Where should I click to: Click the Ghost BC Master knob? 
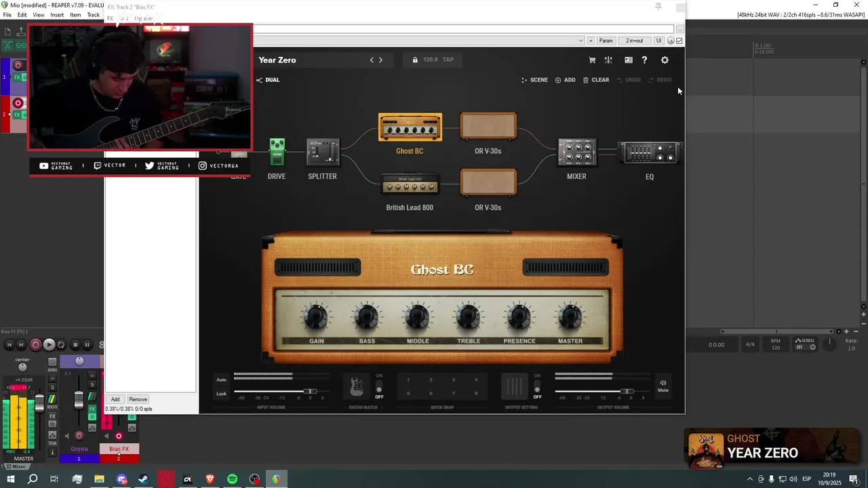[x=570, y=318]
